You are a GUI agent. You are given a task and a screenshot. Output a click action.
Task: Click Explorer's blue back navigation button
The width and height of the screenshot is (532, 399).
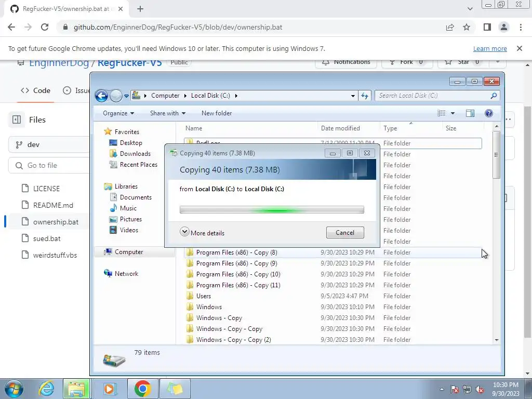(101, 96)
